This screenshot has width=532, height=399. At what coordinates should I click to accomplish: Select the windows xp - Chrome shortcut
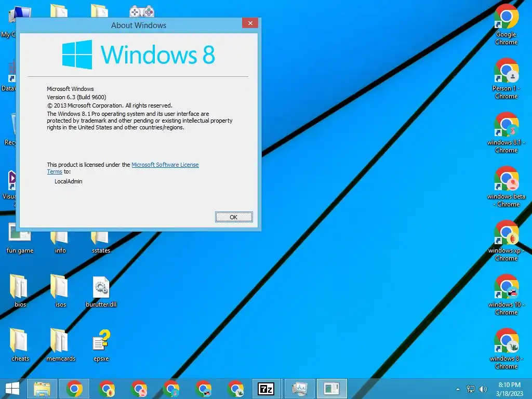(x=506, y=241)
